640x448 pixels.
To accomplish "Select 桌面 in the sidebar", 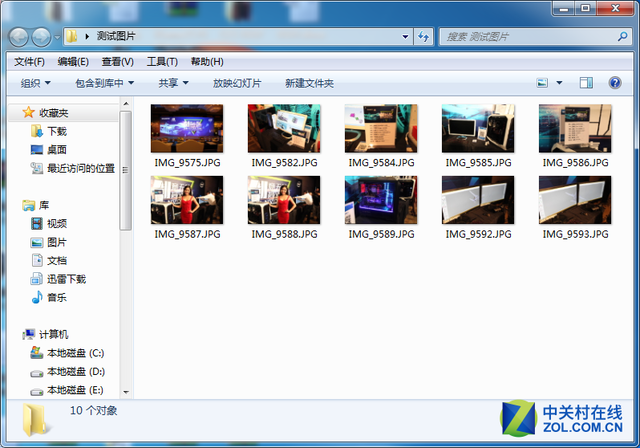I will tap(56, 149).
